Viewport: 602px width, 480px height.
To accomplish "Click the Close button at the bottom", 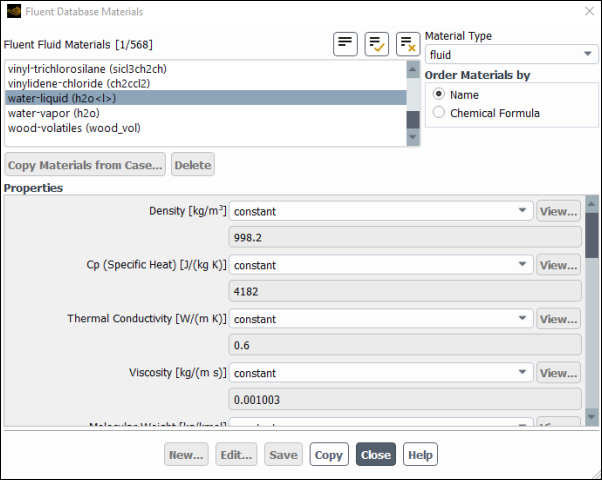I will click(x=376, y=454).
